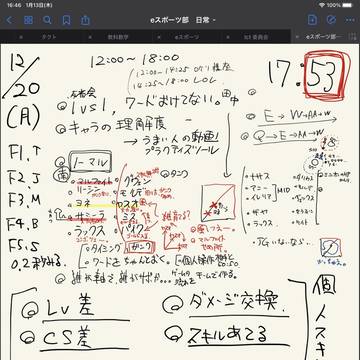360x360 pixels.
Task: Switch to the second document tab
Action: click(118, 37)
